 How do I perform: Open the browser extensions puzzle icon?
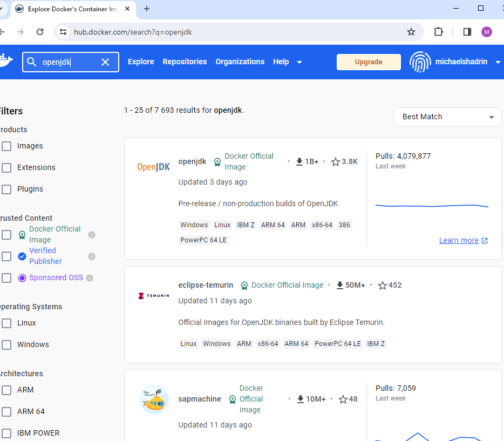coord(438,32)
